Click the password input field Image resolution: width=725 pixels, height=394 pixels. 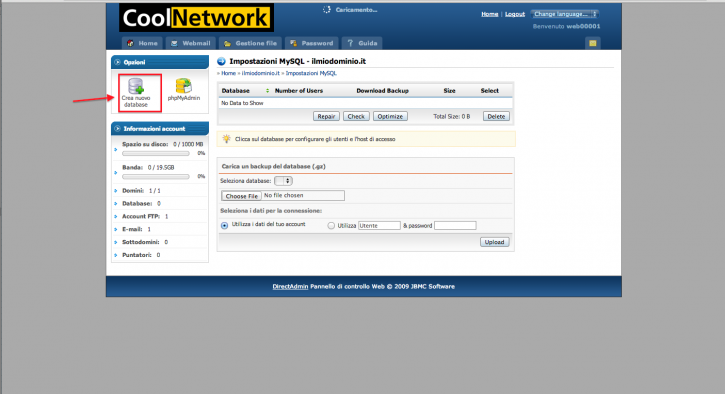(x=455, y=226)
